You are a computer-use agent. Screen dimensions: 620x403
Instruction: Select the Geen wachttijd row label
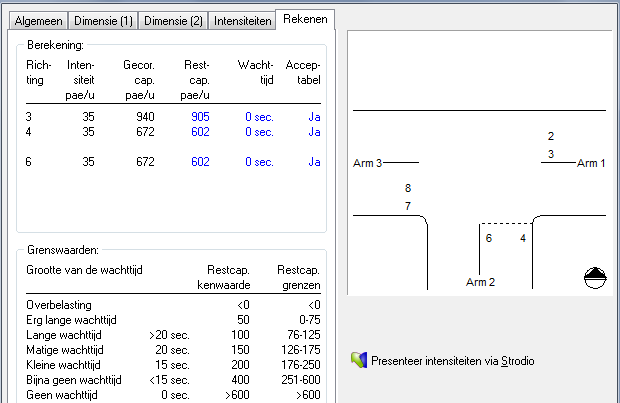pyautogui.click(x=62, y=395)
